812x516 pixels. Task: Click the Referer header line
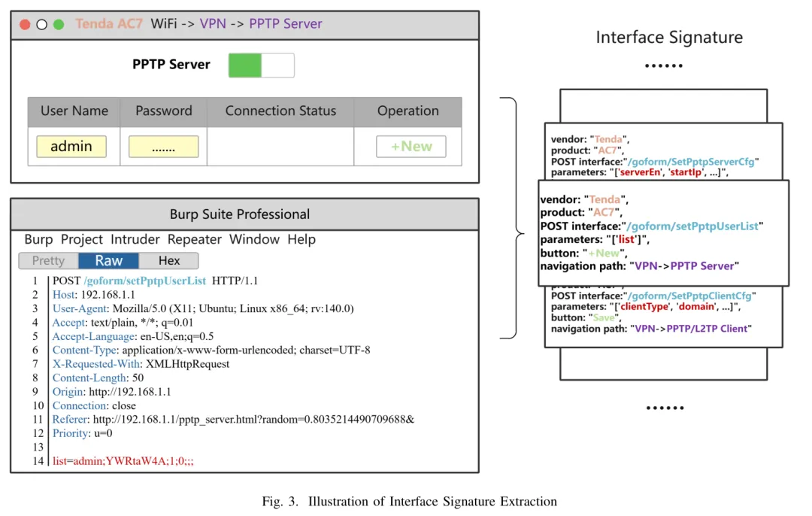[x=234, y=420]
